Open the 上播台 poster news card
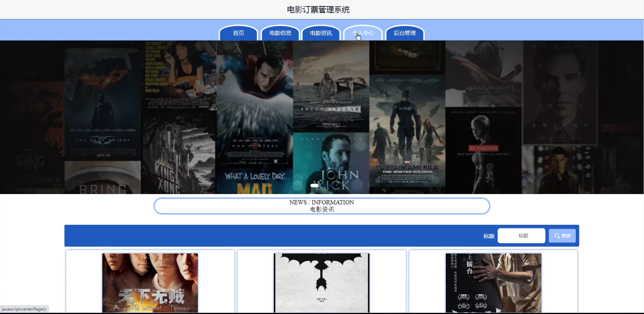The width and height of the screenshot is (644, 314). click(x=493, y=282)
